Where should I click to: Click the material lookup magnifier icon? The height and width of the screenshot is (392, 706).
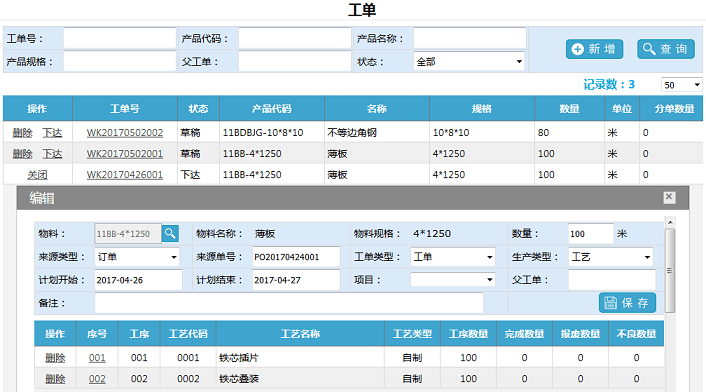[x=170, y=233]
